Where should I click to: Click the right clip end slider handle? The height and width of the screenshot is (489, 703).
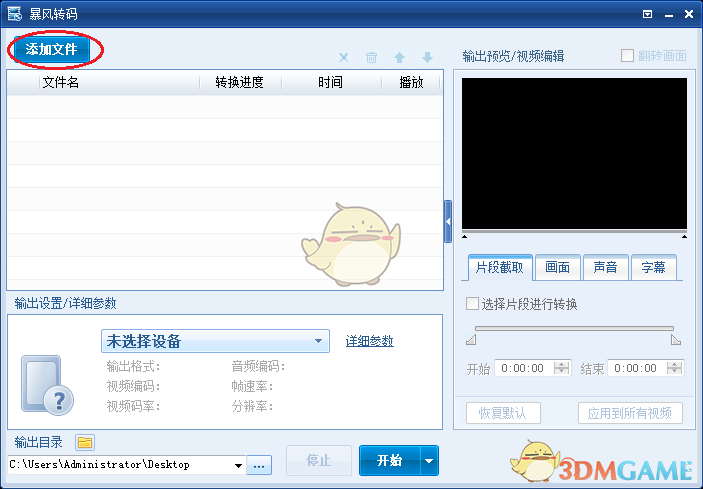676,340
